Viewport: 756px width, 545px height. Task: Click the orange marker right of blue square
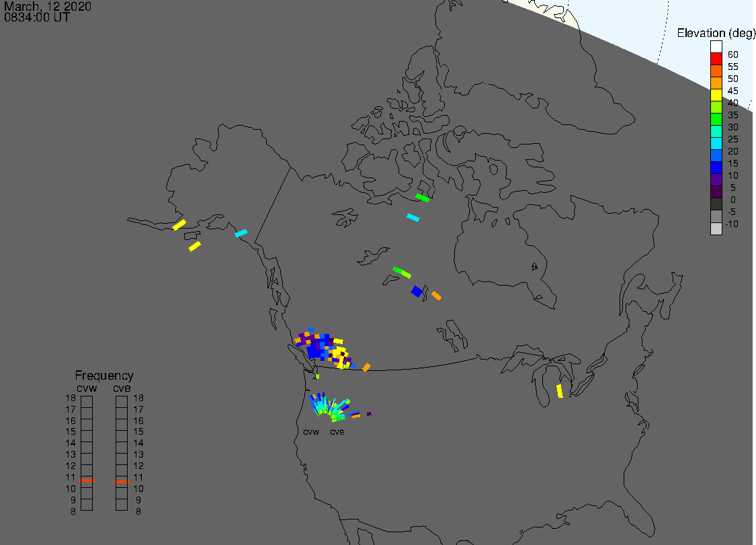[436, 296]
